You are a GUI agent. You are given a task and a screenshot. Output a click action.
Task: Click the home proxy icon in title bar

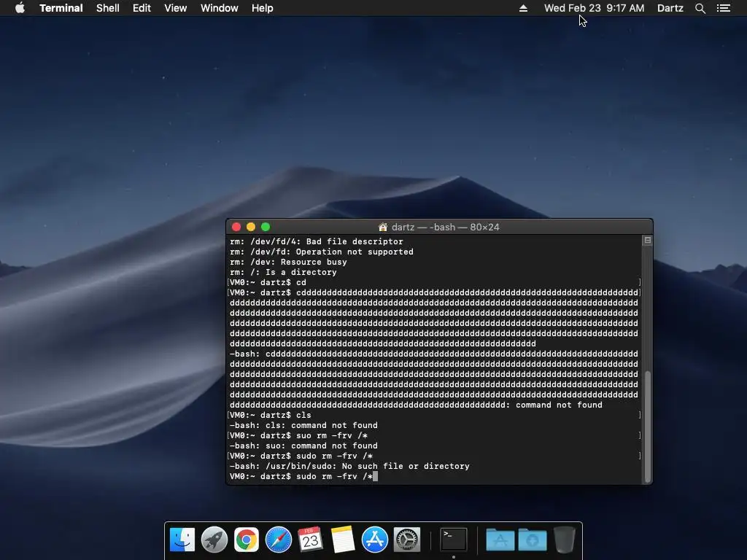point(382,227)
